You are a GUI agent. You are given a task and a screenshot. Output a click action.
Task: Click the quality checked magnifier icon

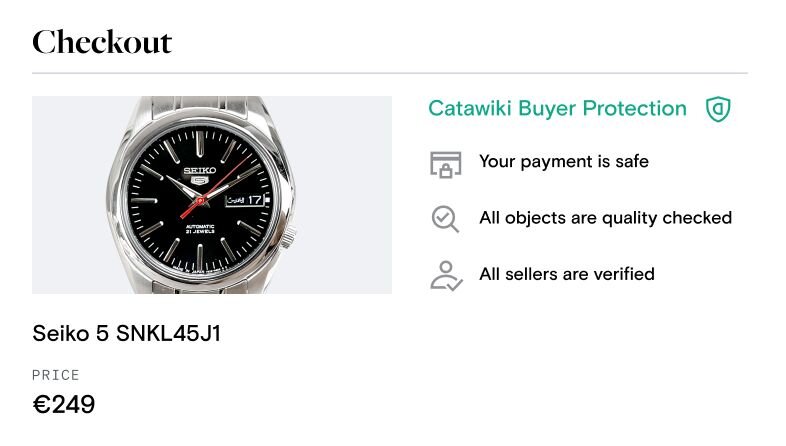click(x=445, y=218)
